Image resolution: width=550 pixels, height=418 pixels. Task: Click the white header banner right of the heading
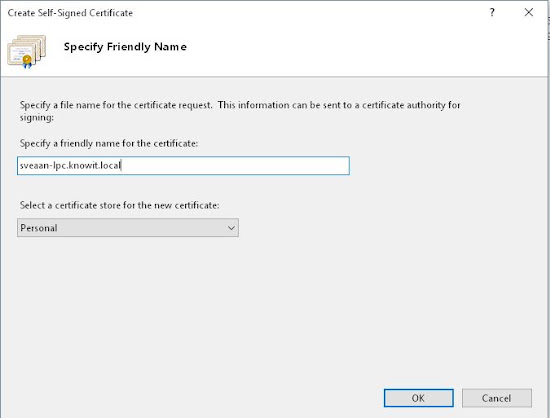[351, 47]
